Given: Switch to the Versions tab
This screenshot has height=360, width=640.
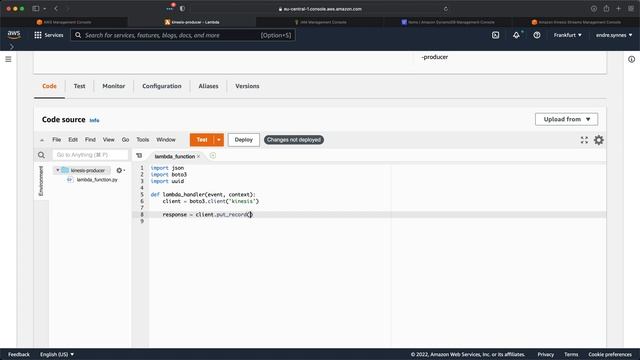Looking at the screenshot, I should pos(247,86).
